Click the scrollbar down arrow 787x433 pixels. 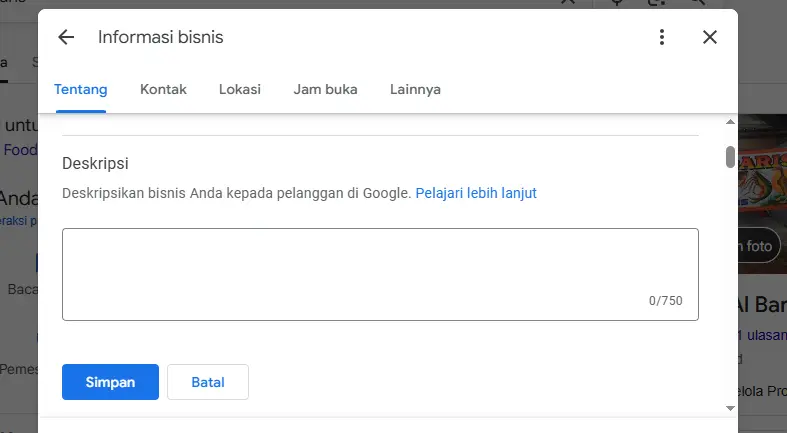pyautogui.click(x=730, y=408)
